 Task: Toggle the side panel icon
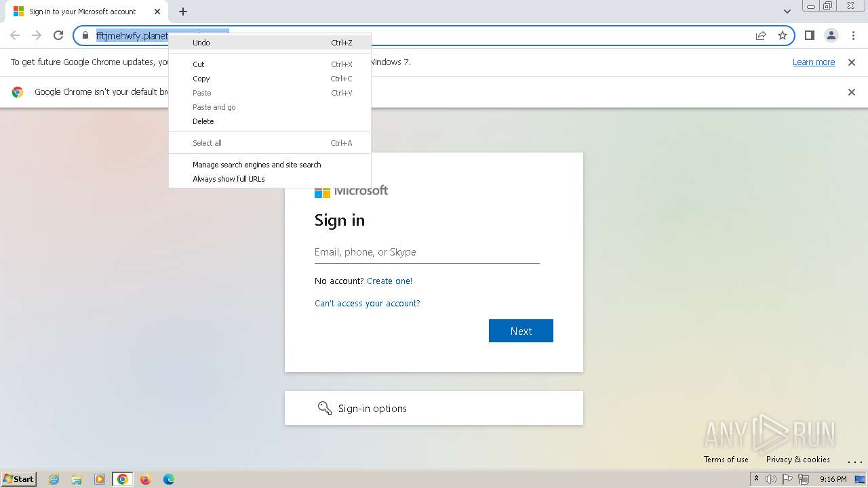809,35
